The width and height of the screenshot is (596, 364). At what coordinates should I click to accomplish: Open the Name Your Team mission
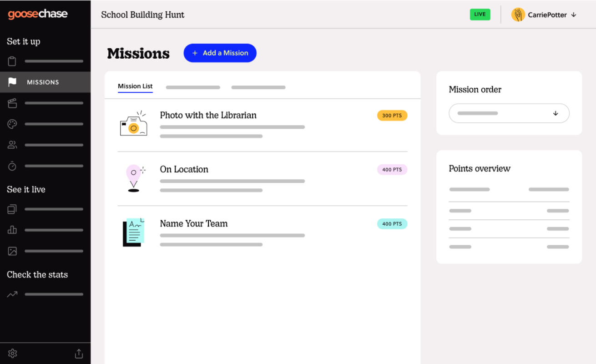point(193,223)
